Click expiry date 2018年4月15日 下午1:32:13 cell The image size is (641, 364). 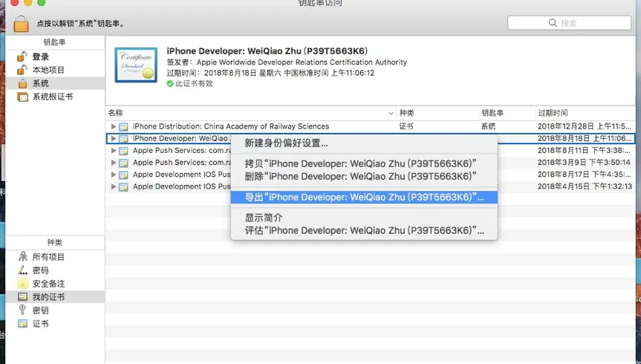pos(585,186)
